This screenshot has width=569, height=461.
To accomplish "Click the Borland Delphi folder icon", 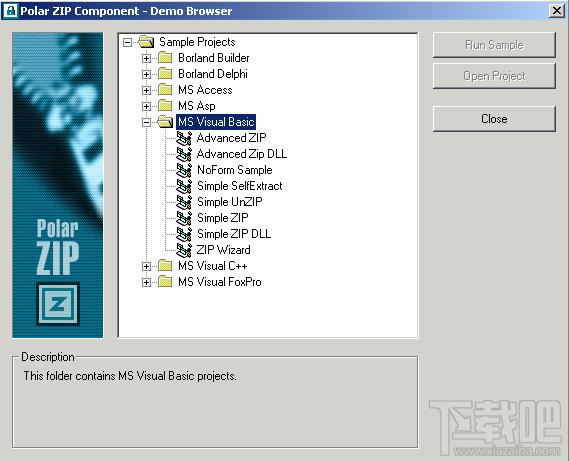I will pos(165,74).
